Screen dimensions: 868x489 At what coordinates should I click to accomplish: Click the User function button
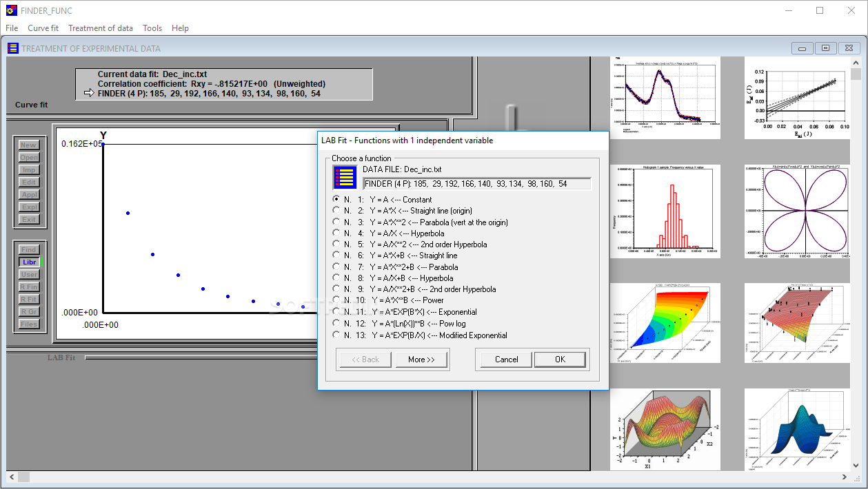(x=29, y=275)
